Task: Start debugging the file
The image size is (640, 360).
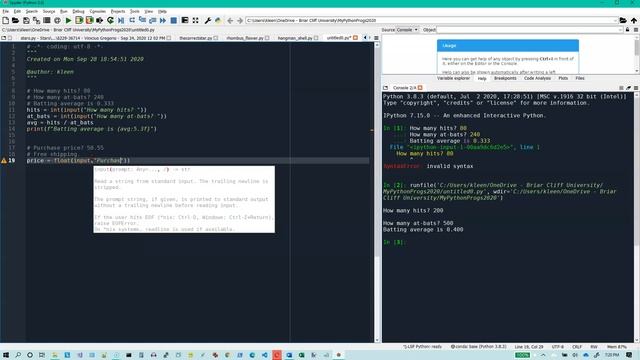Action: 121,20
